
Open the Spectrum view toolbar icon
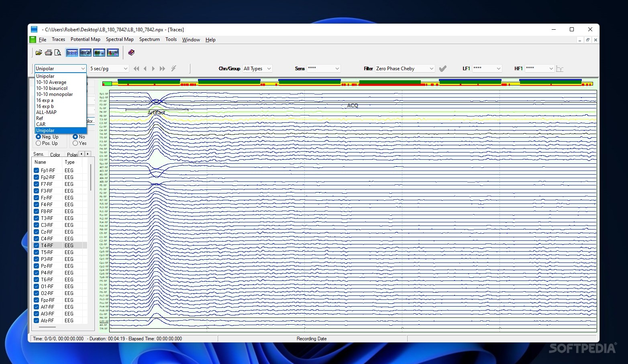[113, 53]
